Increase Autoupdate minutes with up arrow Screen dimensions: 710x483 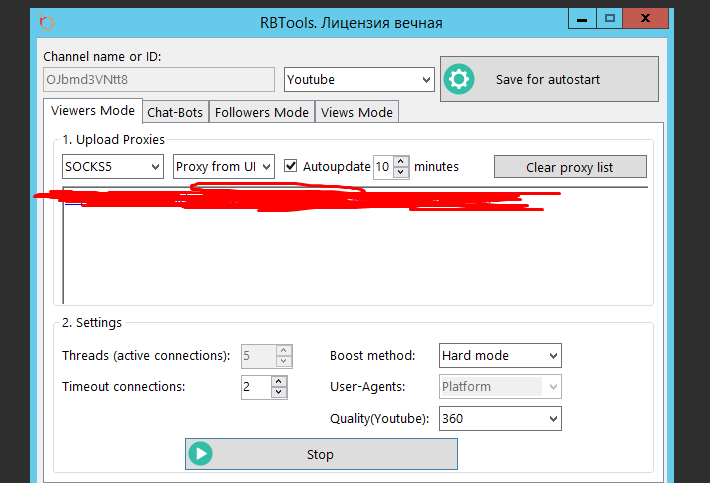[x=401, y=162]
